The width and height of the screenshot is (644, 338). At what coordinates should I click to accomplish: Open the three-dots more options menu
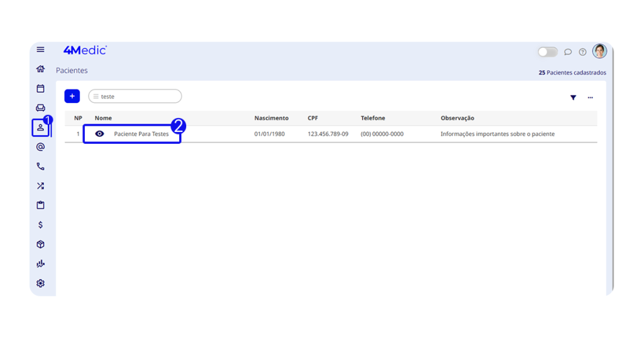tap(590, 97)
